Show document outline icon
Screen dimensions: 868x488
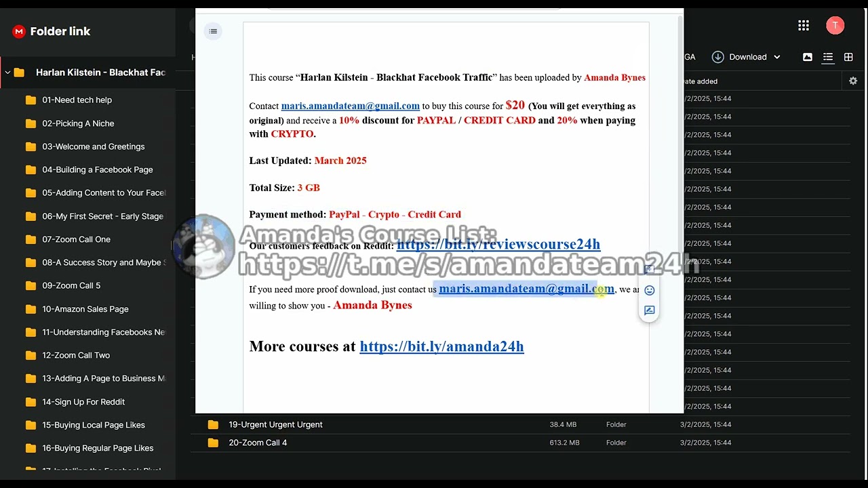point(213,31)
